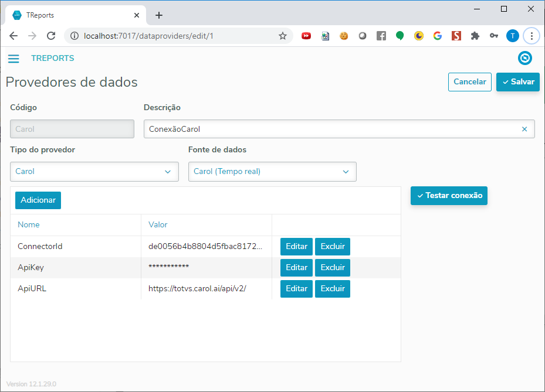Save the data provider with Salvar

pyautogui.click(x=518, y=82)
